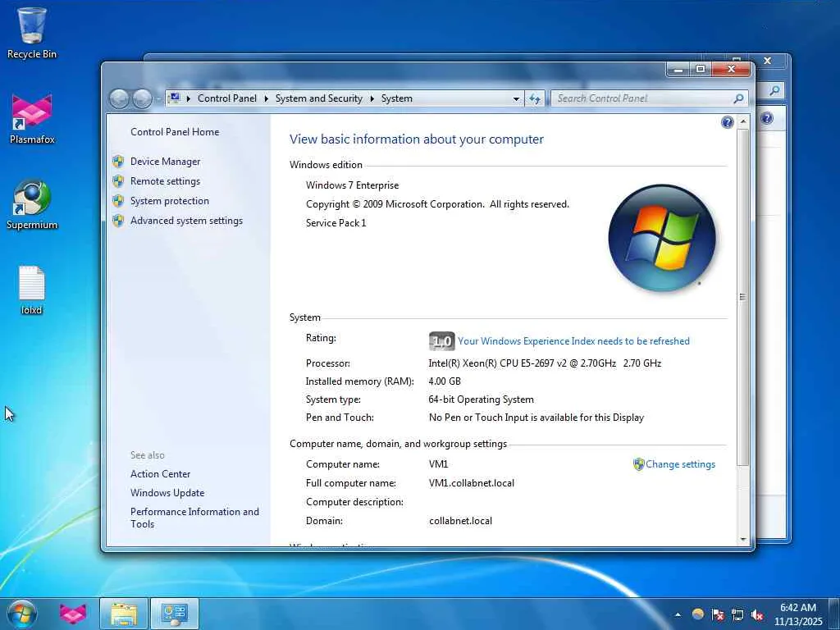Click the computer icon in address bar

point(174,98)
